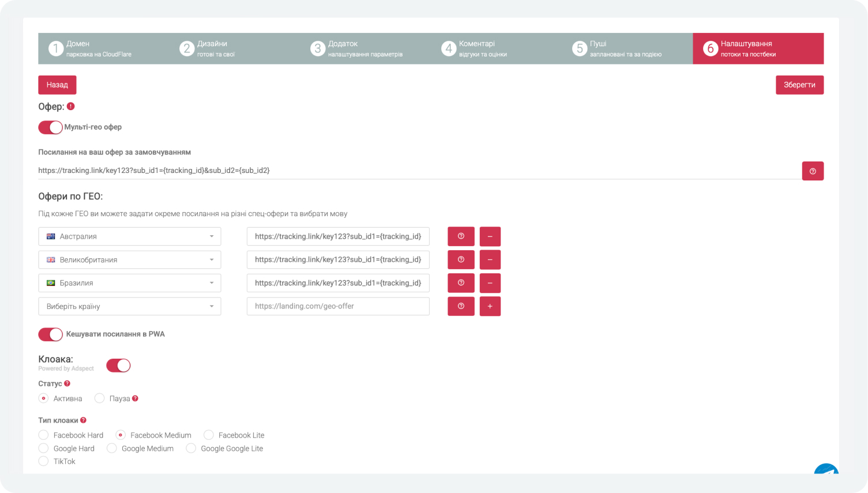
Task: Turn off the Клоака switch
Action: (118, 366)
